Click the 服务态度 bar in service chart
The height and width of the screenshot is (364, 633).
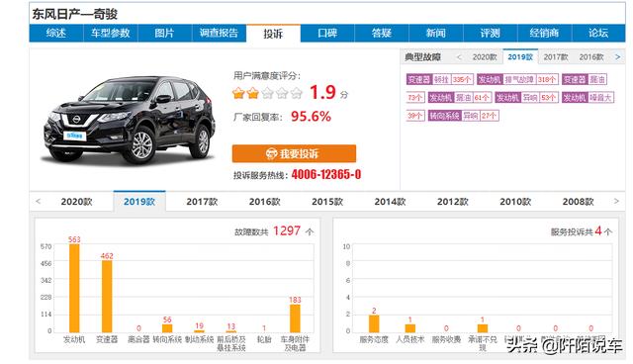(374, 323)
